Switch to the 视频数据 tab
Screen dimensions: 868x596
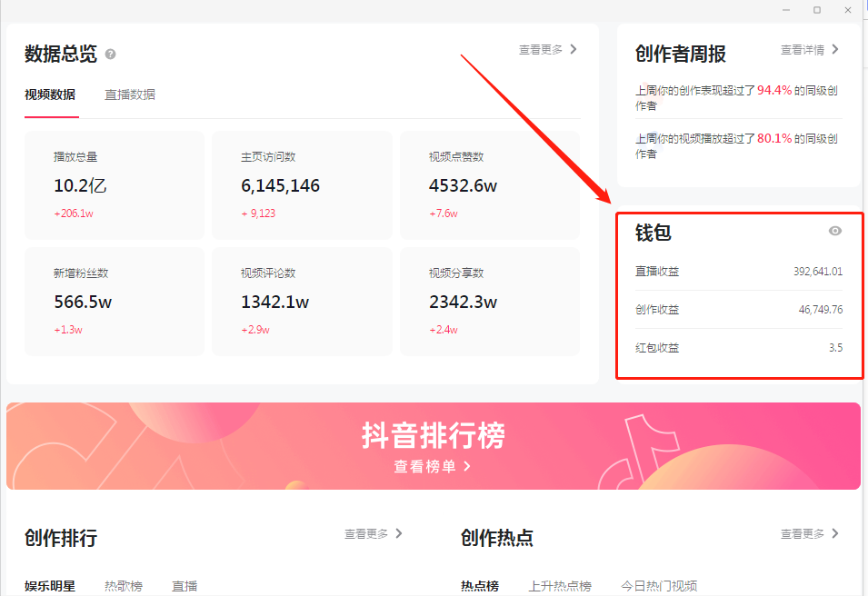click(50, 94)
